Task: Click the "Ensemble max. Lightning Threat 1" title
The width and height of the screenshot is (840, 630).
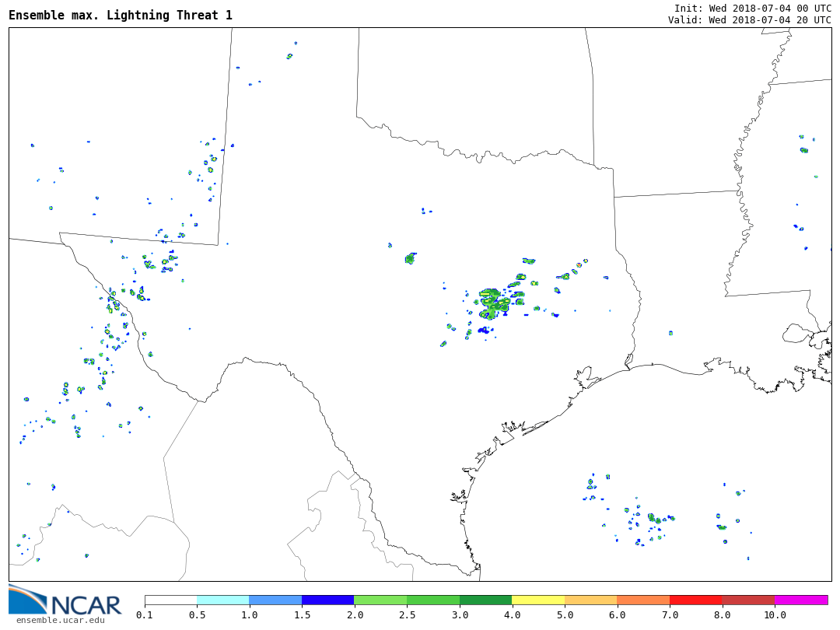Action: [121, 16]
